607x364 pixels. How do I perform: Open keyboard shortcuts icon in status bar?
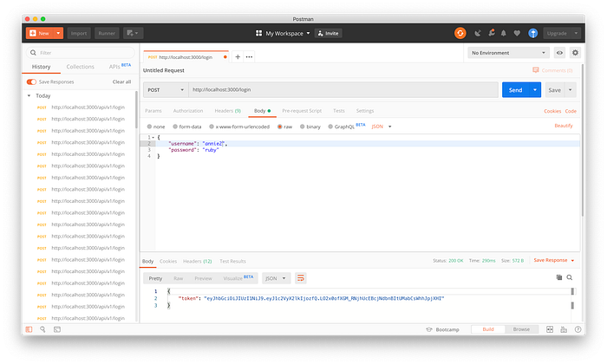coord(564,329)
